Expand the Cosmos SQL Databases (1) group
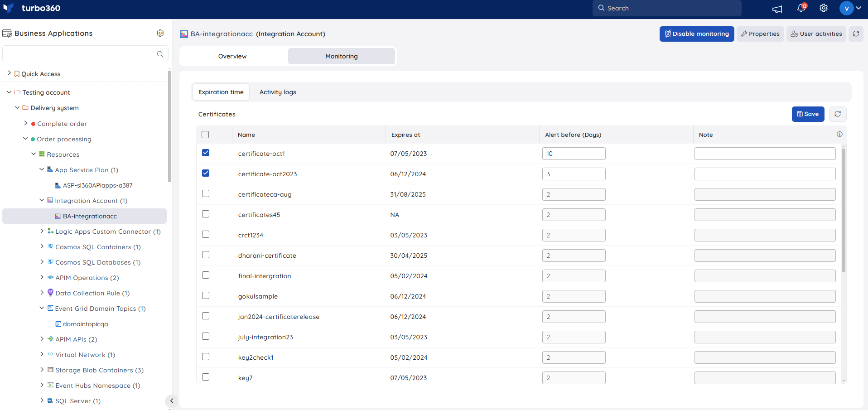This screenshot has height=410, width=868. coord(42,261)
